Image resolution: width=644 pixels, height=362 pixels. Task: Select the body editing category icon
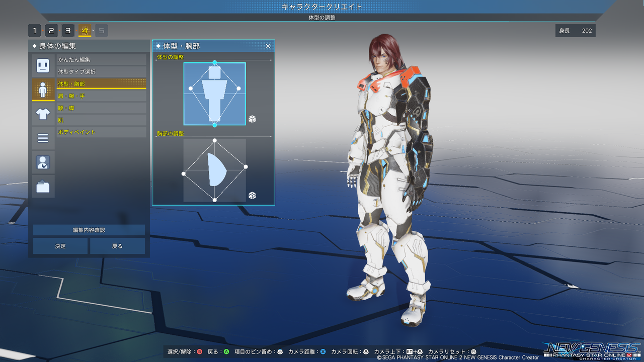pos(43,89)
